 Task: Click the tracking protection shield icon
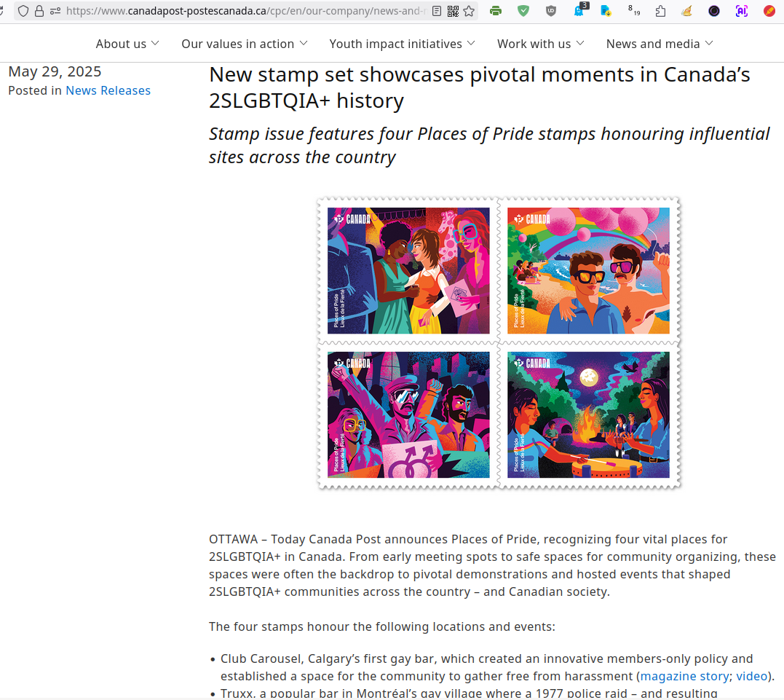coord(23,11)
